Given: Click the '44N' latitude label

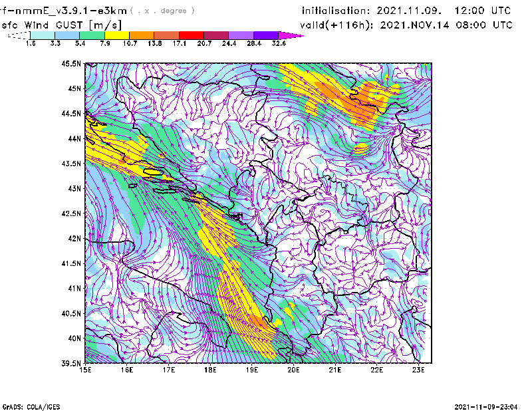Looking at the screenshot, I should click(74, 138).
